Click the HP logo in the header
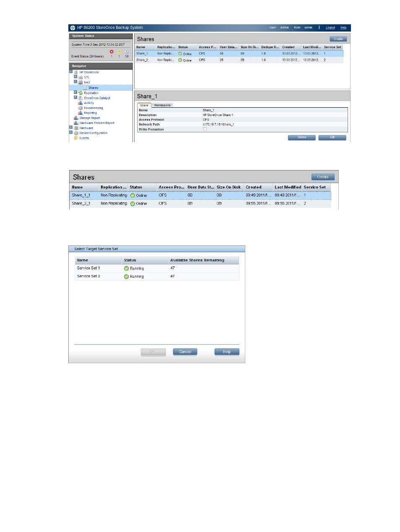Screen dimensions: 400x532 [73, 28]
